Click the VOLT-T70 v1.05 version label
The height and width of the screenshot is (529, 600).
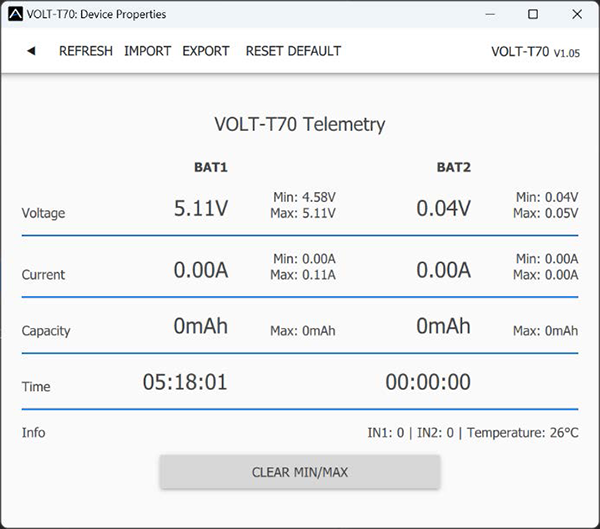(x=535, y=52)
